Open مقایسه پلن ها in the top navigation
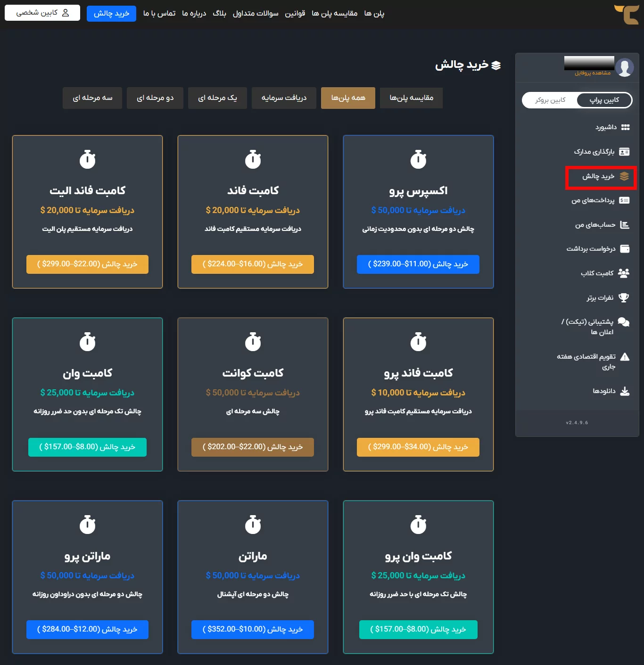Image resolution: width=644 pixels, height=665 pixels. (x=335, y=13)
